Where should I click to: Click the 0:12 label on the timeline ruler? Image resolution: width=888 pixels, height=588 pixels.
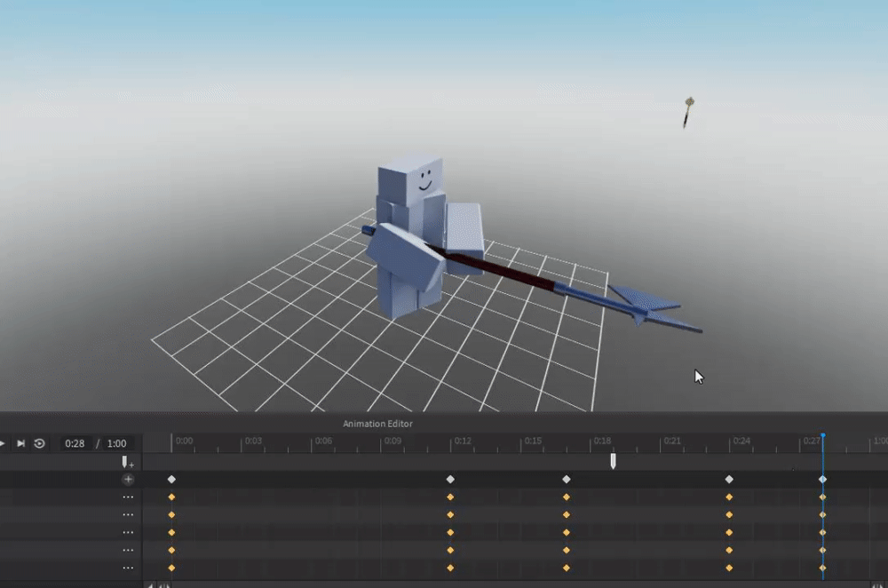463,441
